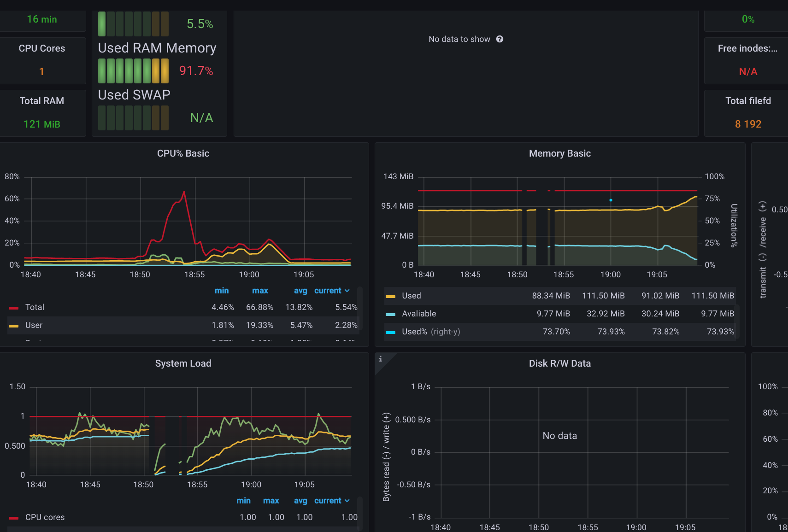
Task: Open the System Load panel menu
Action: point(183,363)
